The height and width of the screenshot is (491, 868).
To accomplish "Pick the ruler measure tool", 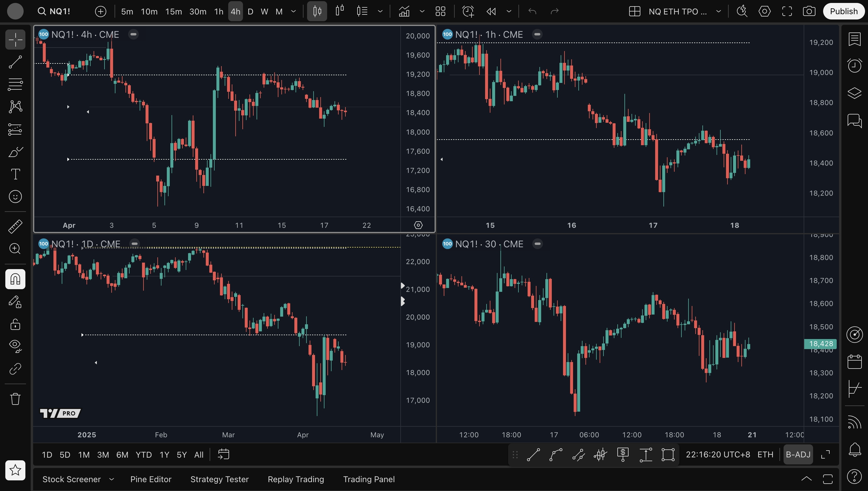I will point(15,226).
